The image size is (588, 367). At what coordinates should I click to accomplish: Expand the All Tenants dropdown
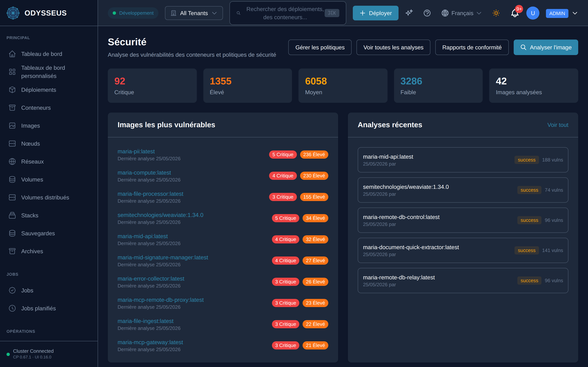(194, 13)
